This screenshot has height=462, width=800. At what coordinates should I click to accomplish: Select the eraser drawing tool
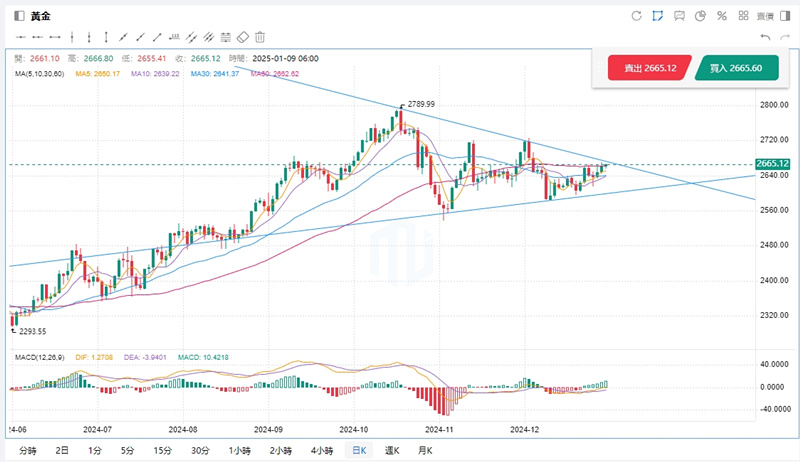(241, 36)
